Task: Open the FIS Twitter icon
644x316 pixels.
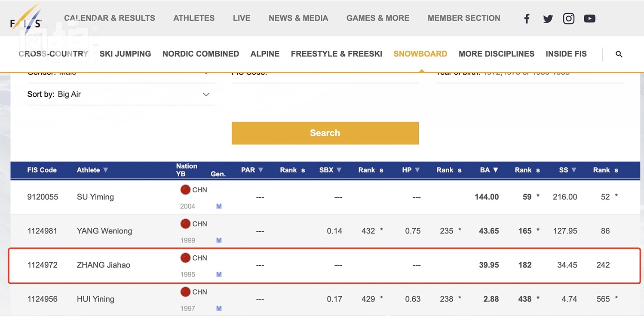Action: [x=548, y=18]
